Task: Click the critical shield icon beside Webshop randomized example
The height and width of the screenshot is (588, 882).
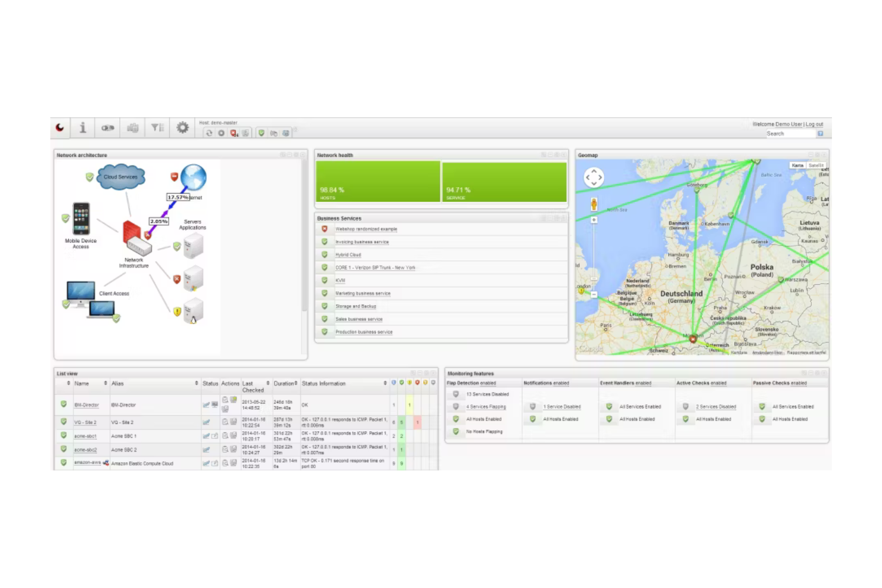Action: click(x=325, y=229)
